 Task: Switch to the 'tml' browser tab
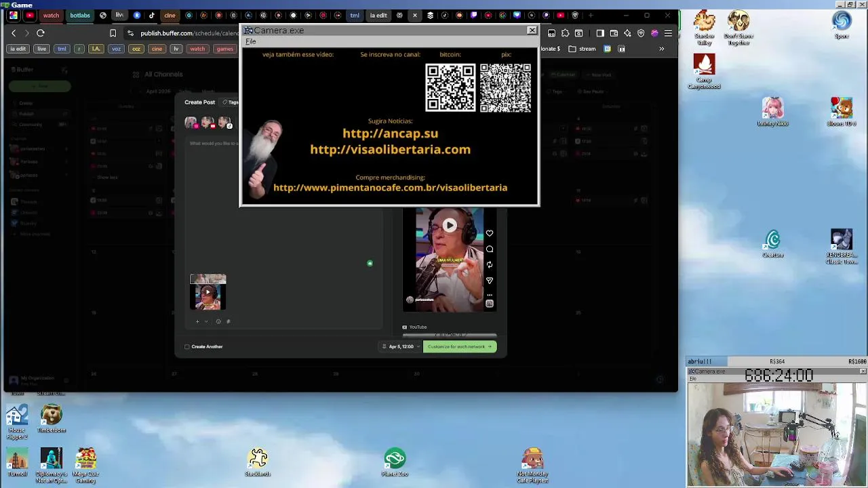point(355,15)
